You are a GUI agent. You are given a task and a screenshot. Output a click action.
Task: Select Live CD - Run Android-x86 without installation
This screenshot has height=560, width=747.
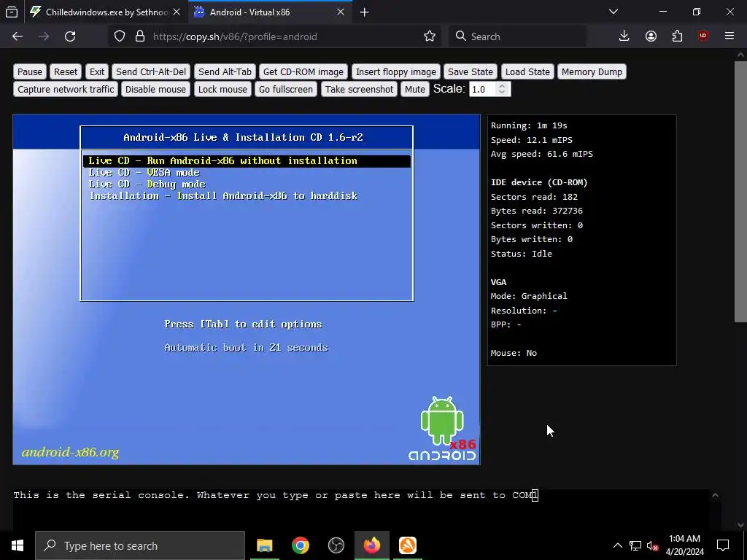click(x=247, y=161)
